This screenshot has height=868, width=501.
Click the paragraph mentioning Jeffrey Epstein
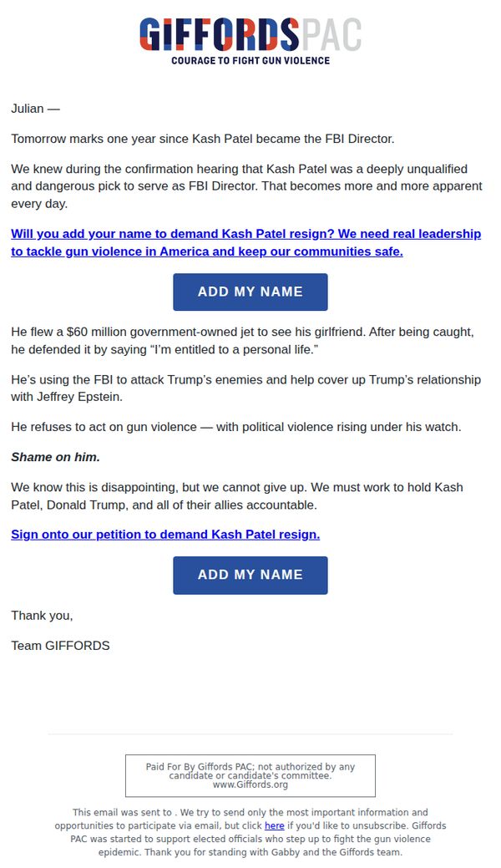[245, 388]
